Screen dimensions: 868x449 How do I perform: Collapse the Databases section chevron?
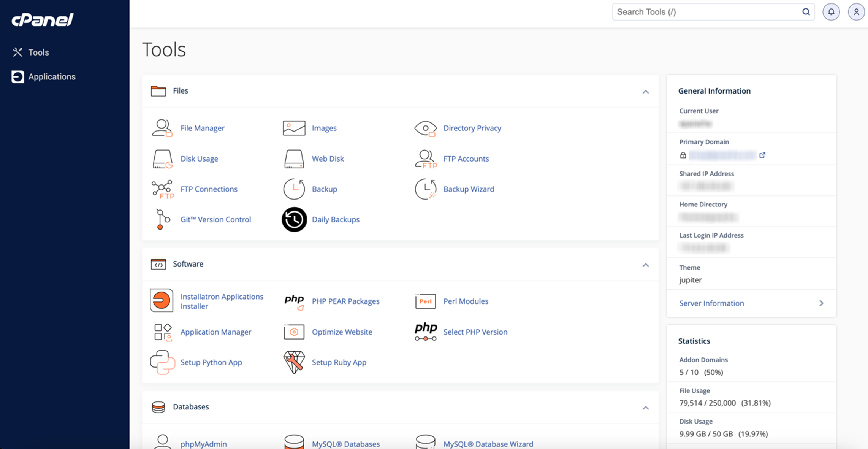click(x=645, y=408)
